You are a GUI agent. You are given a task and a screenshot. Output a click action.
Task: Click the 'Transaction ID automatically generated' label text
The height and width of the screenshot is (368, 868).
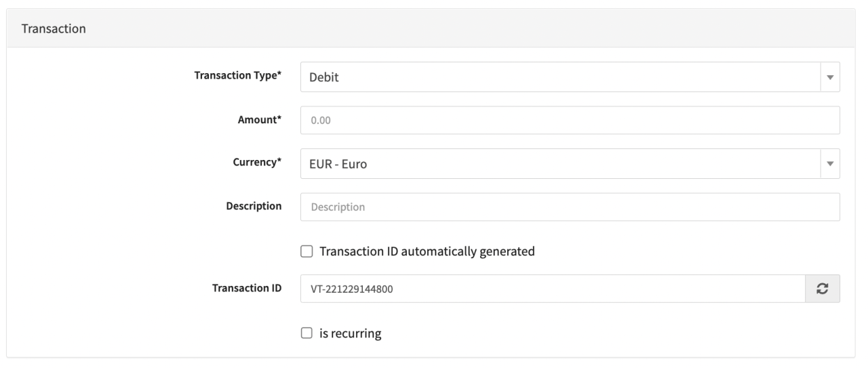tap(427, 251)
